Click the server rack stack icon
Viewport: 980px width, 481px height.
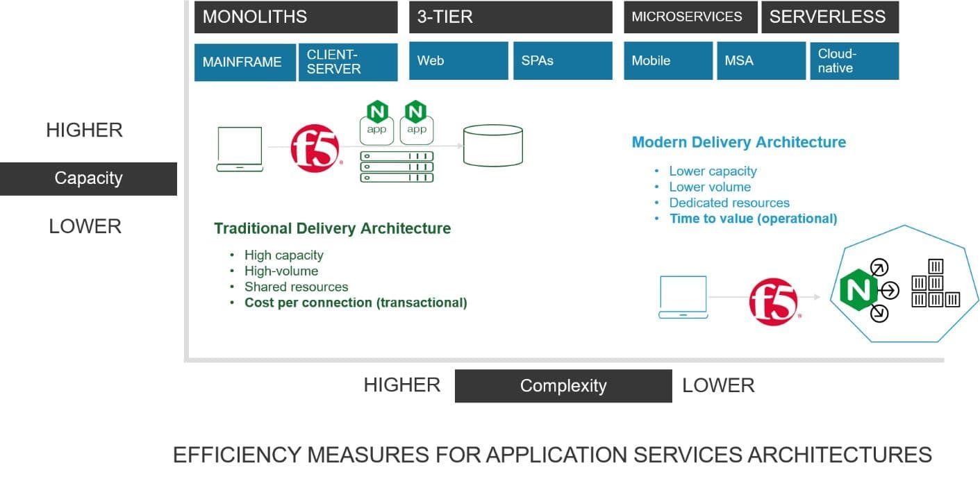coord(397,167)
